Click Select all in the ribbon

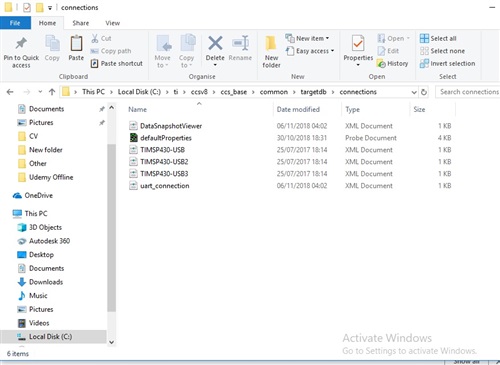click(438, 38)
